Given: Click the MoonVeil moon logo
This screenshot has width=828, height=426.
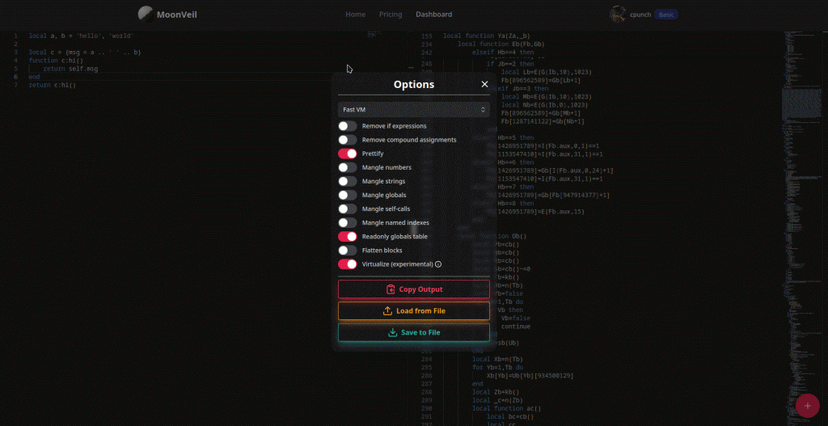Looking at the screenshot, I should pyautogui.click(x=146, y=14).
